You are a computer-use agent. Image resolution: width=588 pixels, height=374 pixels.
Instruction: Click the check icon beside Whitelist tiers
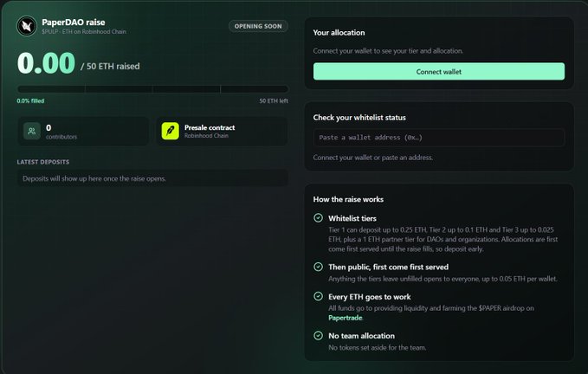coord(318,217)
